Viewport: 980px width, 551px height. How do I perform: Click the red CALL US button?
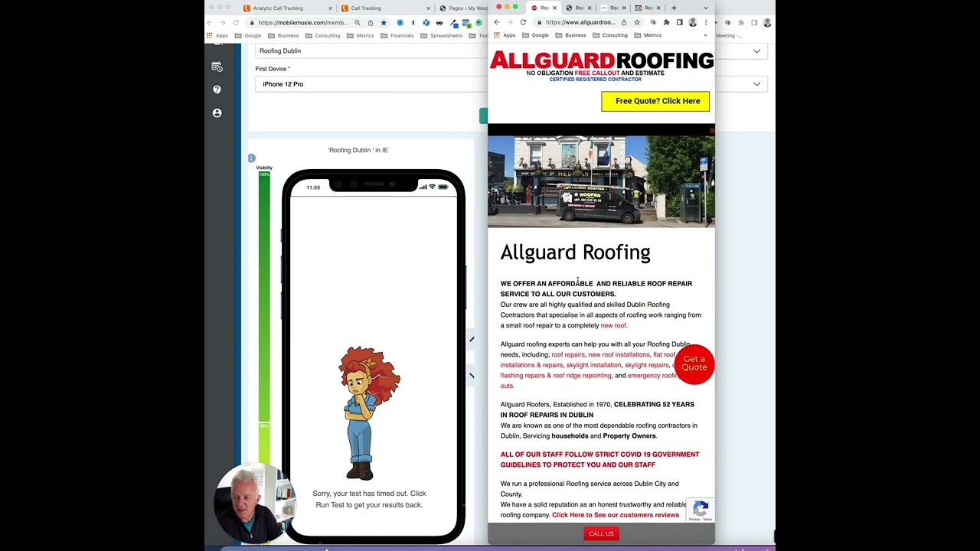(x=601, y=533)
